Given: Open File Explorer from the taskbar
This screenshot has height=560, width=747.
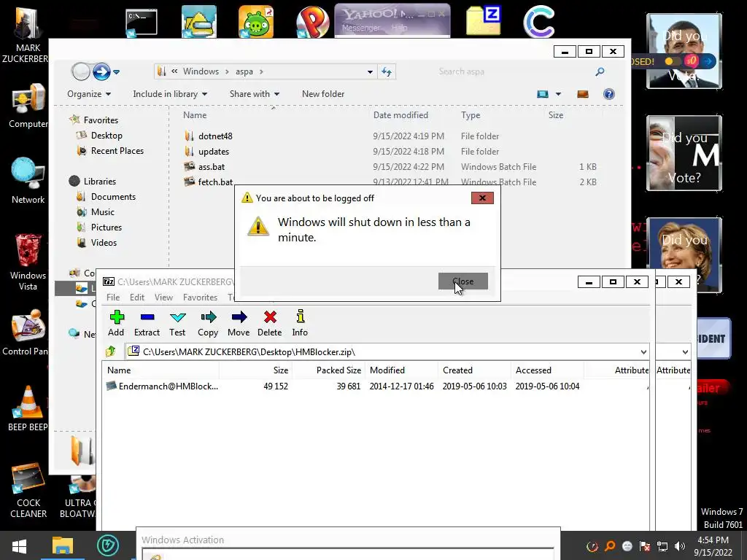Looking at the screenshot, I should point(63,545).
